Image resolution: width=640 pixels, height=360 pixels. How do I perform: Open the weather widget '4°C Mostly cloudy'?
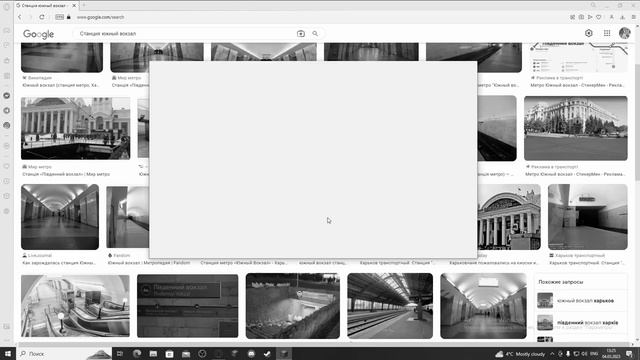tap(520, 354)
